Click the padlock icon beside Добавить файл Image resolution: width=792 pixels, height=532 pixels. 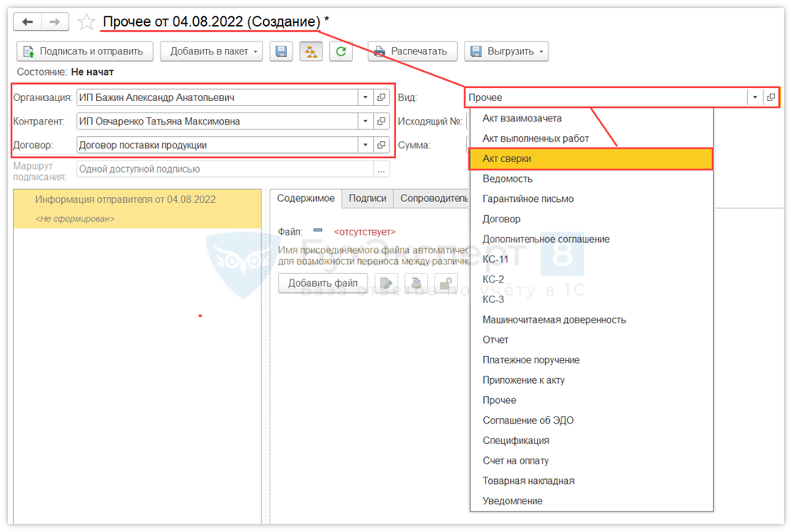[445, 284]
